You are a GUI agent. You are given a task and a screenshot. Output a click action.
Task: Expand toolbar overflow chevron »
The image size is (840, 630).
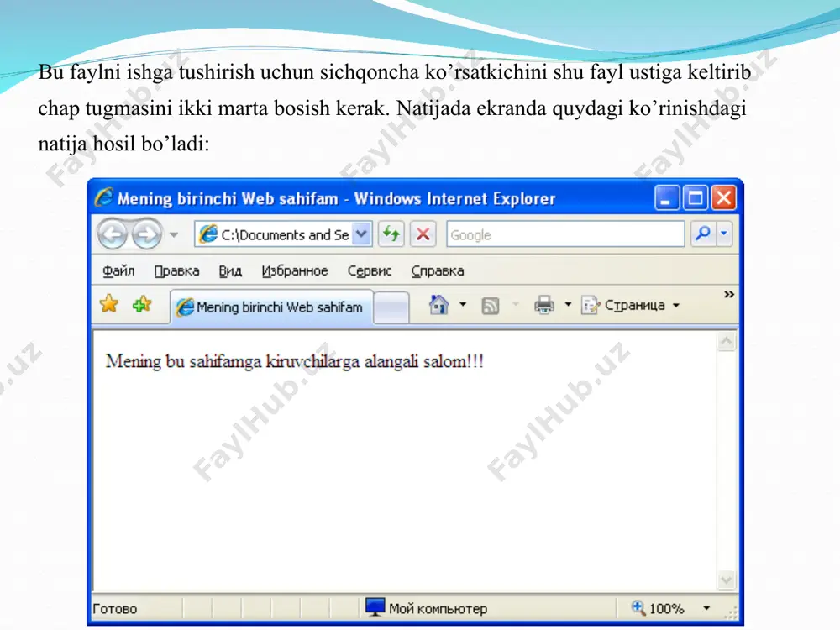[728, 295]
